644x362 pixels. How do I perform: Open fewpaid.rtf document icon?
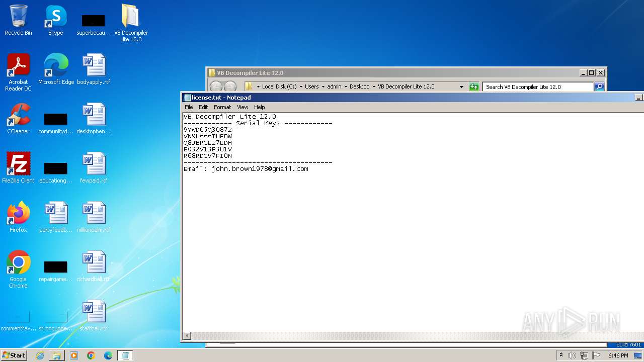[x=94, y=168]
